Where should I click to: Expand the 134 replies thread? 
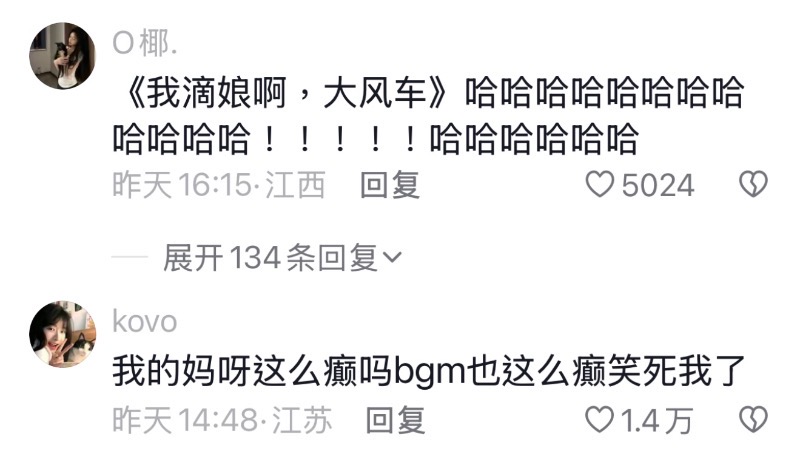(282, 258)
